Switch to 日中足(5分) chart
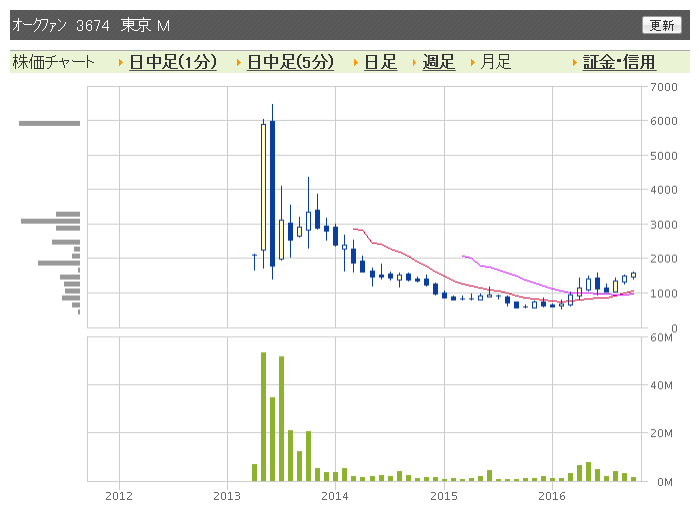Image resolution: width=699 pixels, height=526 pixels. tap(290, 62)
